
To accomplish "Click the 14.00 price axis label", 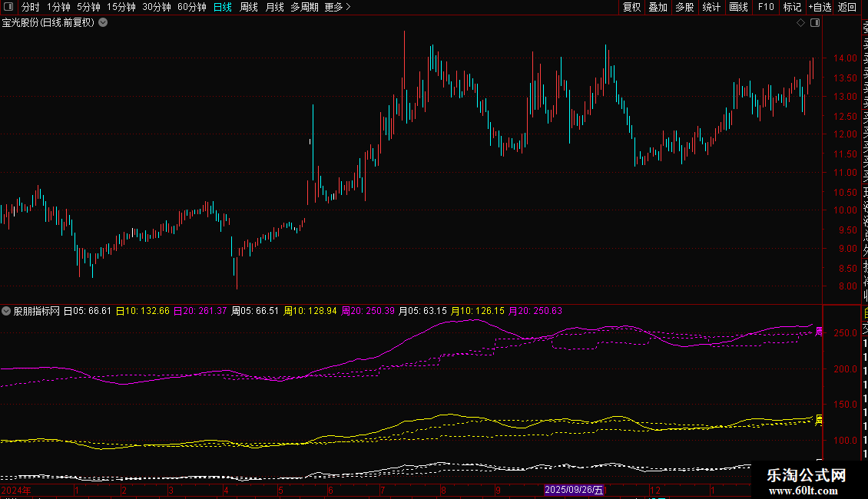I will coord(845,58).
